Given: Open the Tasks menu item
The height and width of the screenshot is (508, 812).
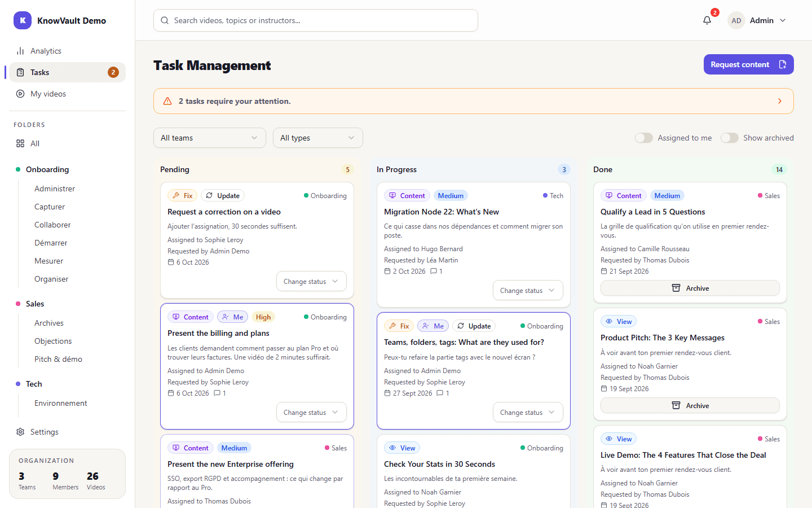Looking at the screenshot, I should pyautogui.click(x=67, y=72).
